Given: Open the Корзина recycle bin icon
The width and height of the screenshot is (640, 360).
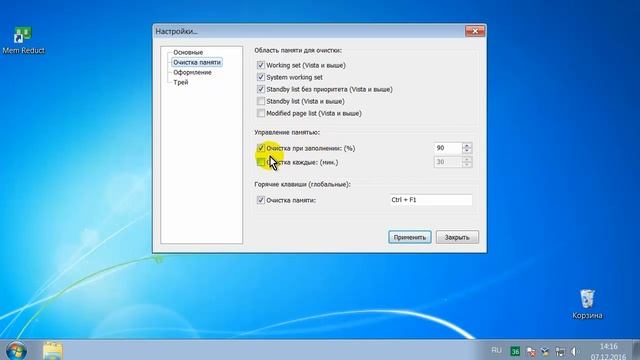Looking at the screenshot, I should (587, 304).
